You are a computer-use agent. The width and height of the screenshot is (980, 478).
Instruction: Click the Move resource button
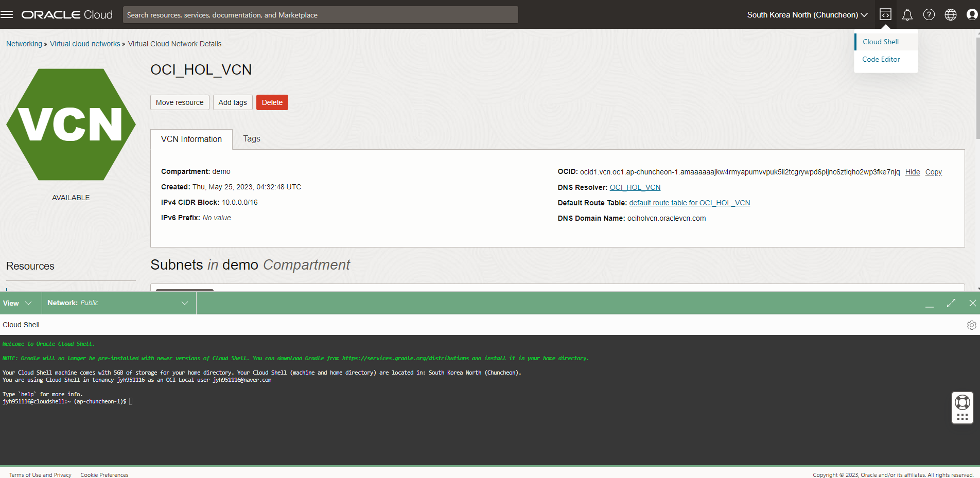[x=180, y=102]
